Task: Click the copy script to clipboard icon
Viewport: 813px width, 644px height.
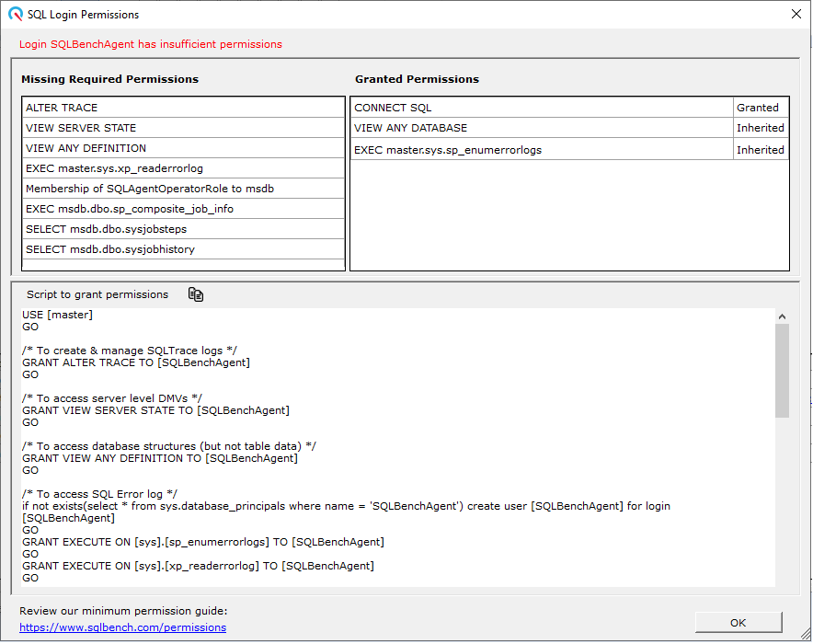Action: point(194,293)
